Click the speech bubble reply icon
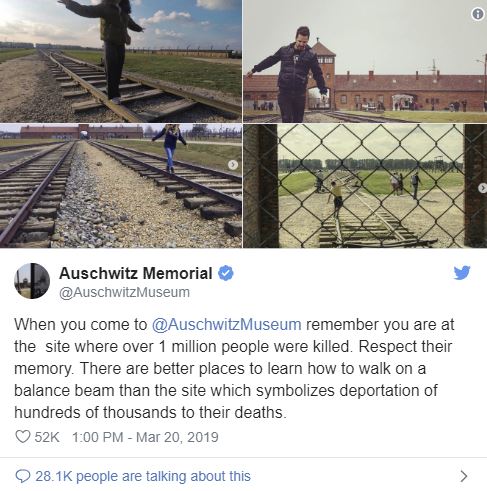 click(x=23, y=476)
